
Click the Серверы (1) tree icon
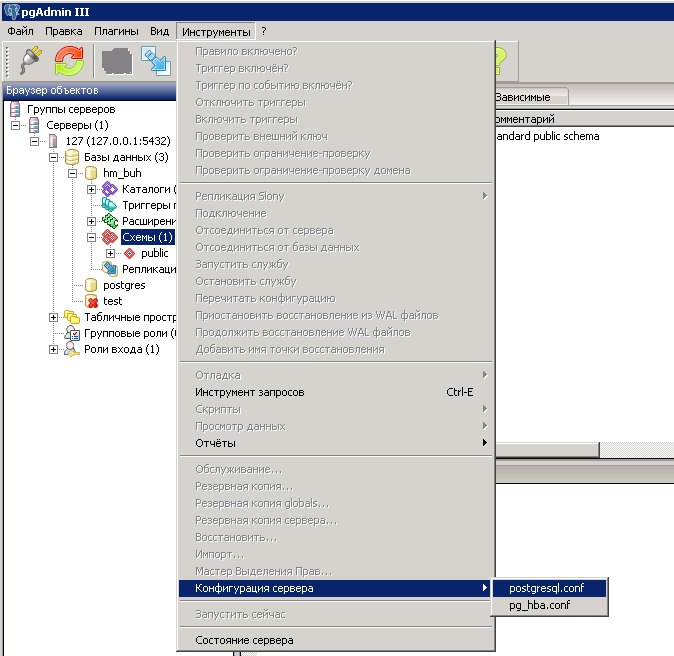[34, 126]
